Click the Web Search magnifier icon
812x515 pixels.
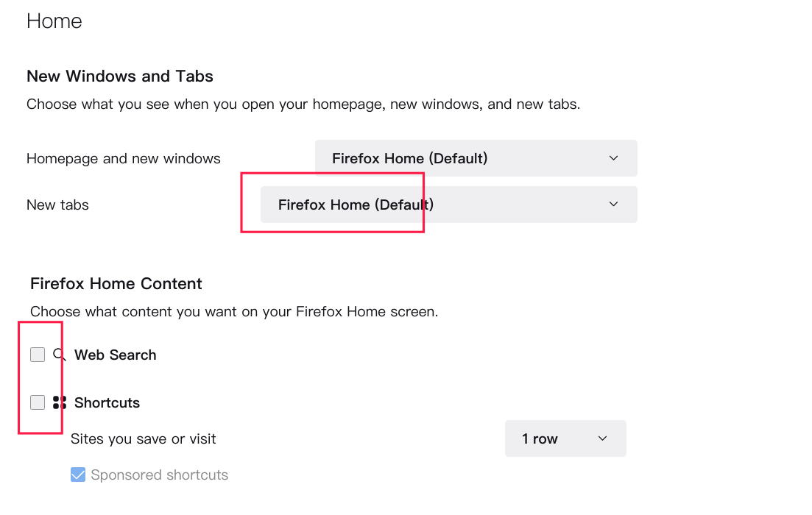60,355
